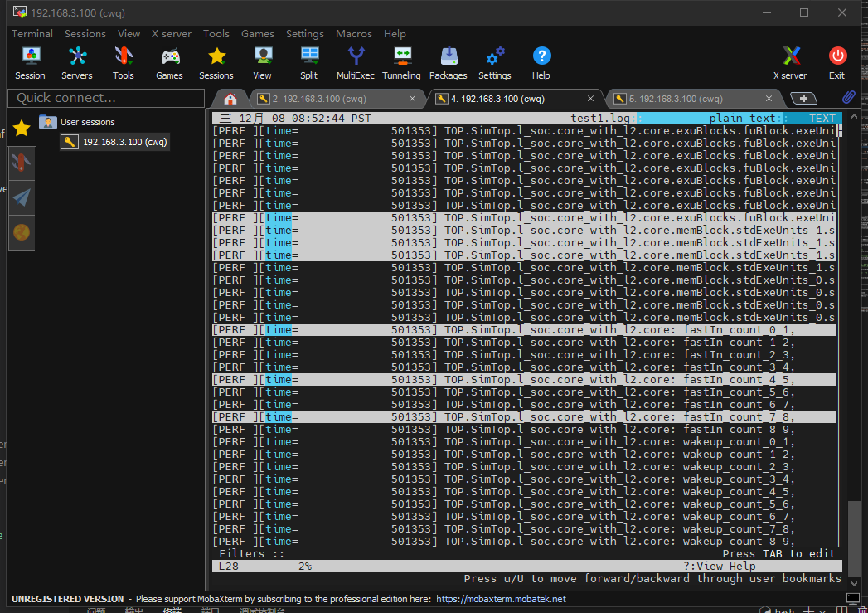The image size is (868, 613).
Task: Open the Terminal menu
Action: click(x=32, y=34)
